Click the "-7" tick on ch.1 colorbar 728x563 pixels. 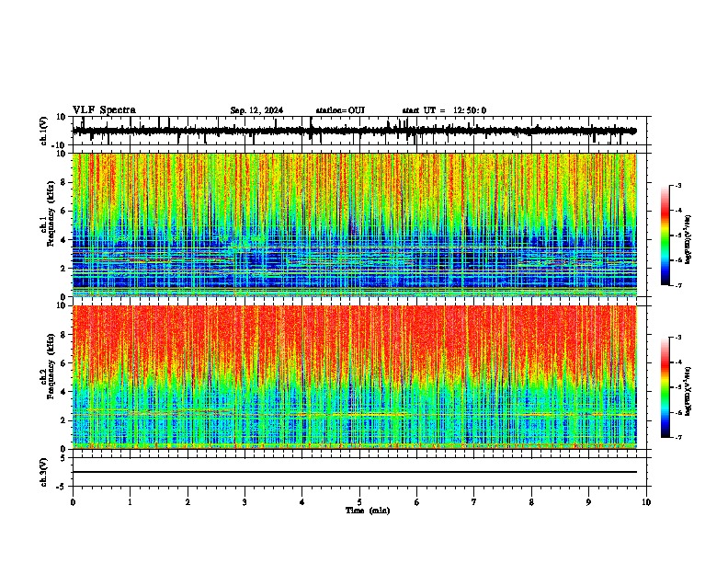coord(678,285)
